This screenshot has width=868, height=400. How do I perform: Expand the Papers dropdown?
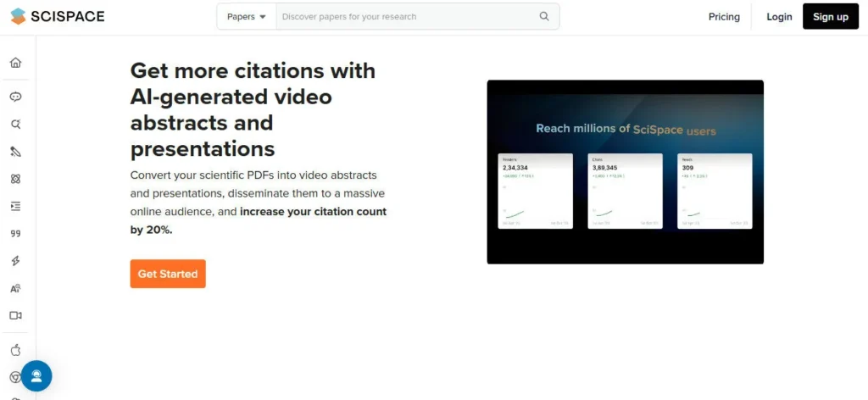pyautogui.click(x=247, y=17)
